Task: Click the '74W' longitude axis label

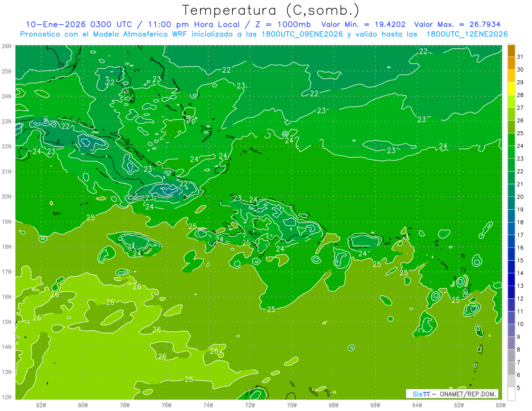Action: (208, 405)
